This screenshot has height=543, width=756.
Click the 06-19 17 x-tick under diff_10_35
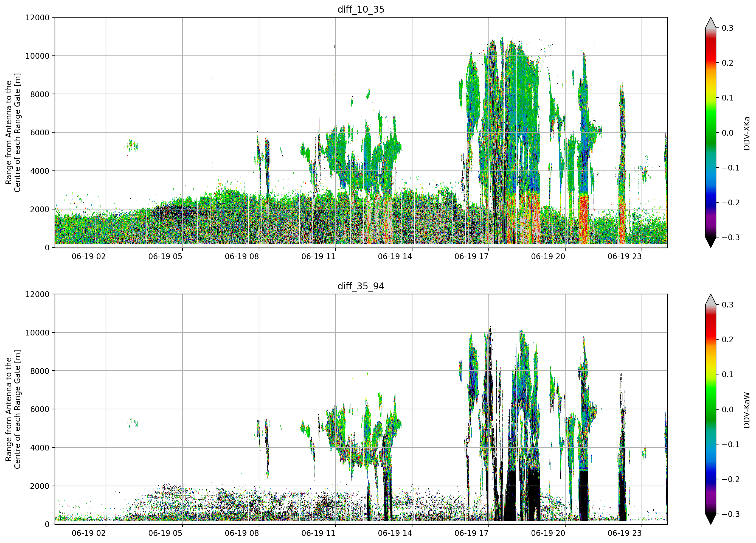tap(472, 256)
